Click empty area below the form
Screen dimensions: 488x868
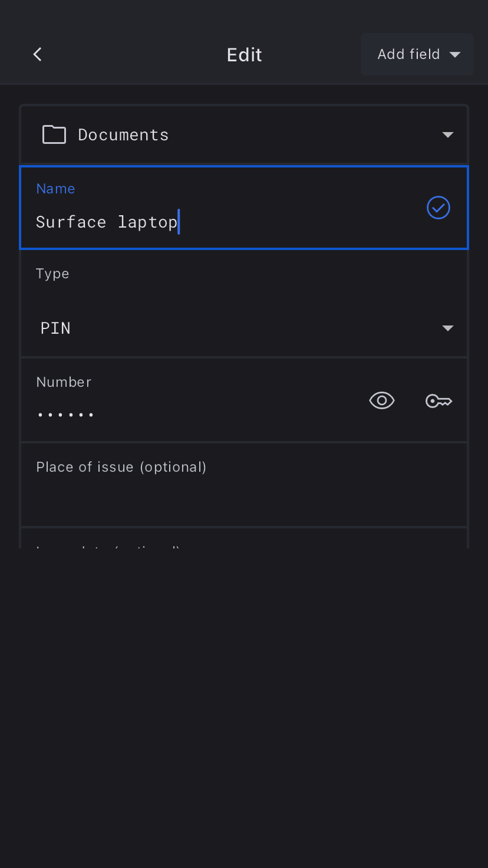click(x=244, y=708)
